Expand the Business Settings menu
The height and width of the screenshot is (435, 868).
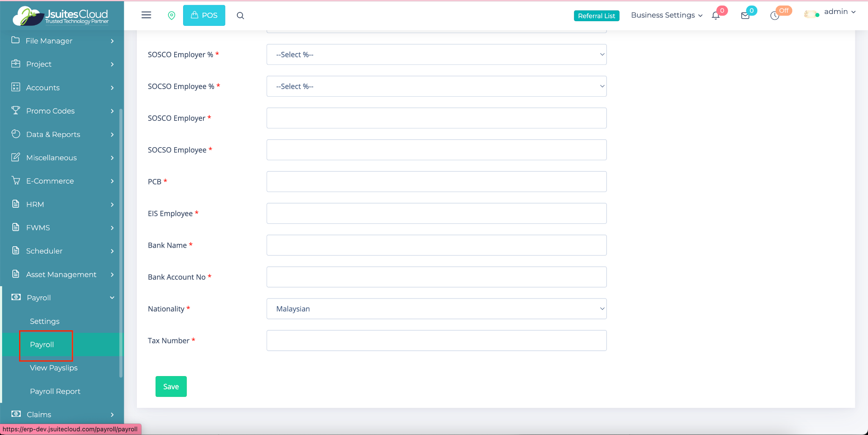(666, 15)
